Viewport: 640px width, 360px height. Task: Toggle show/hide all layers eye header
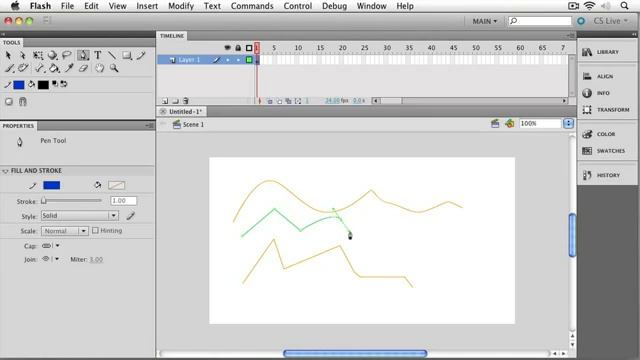227,48
